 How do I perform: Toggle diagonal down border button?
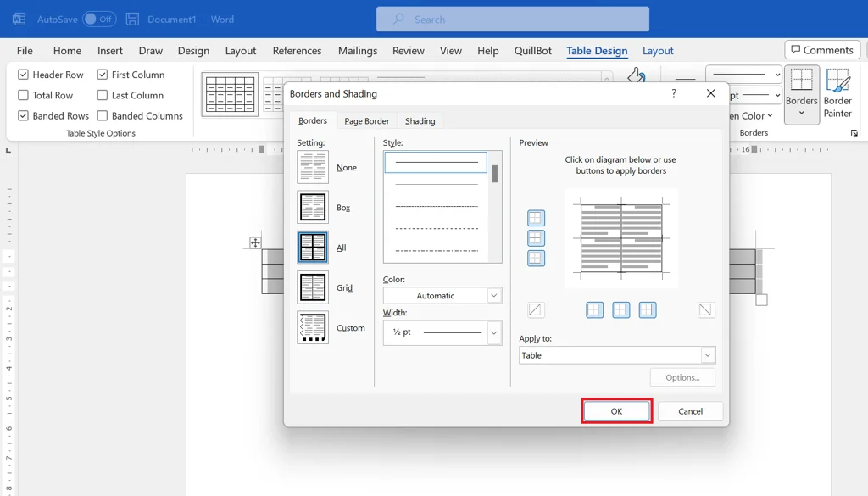[705, 310]
